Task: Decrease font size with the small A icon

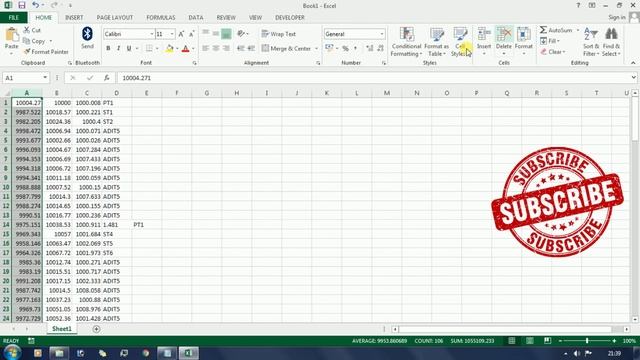Action: pos(191,34)
